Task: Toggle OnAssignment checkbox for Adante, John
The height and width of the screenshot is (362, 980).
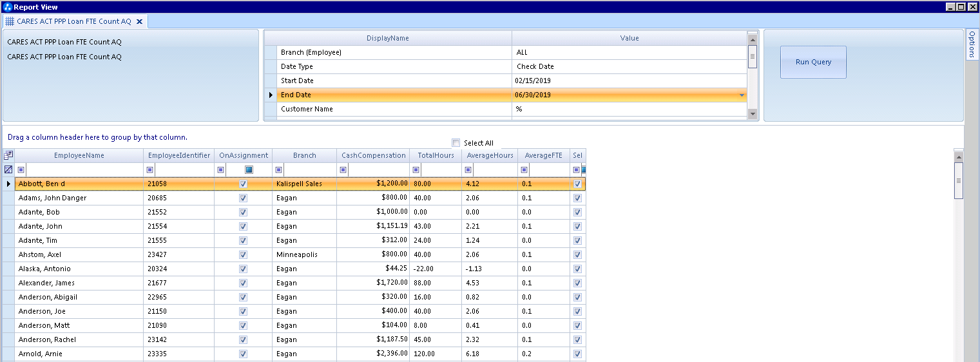Action: [243, 226]
